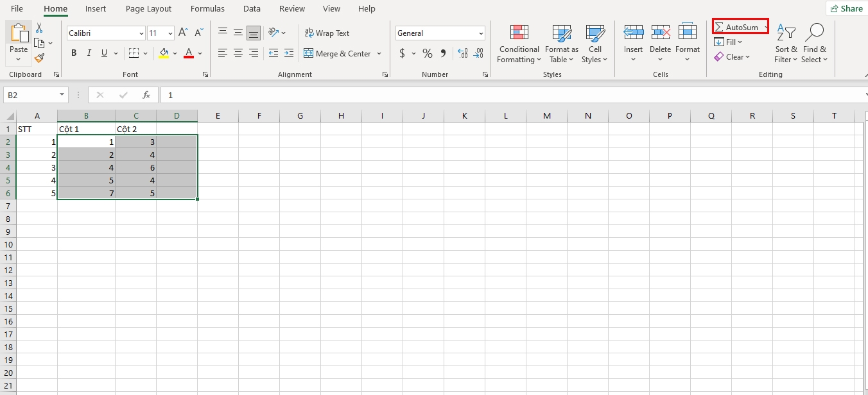Click the Percent Style icon

pos(426,53)
